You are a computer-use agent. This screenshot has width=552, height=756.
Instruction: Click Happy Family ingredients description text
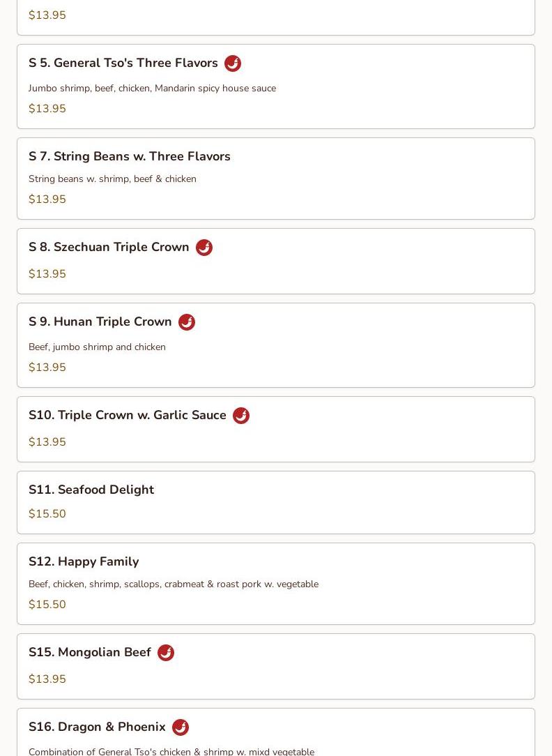pos(174,584)
